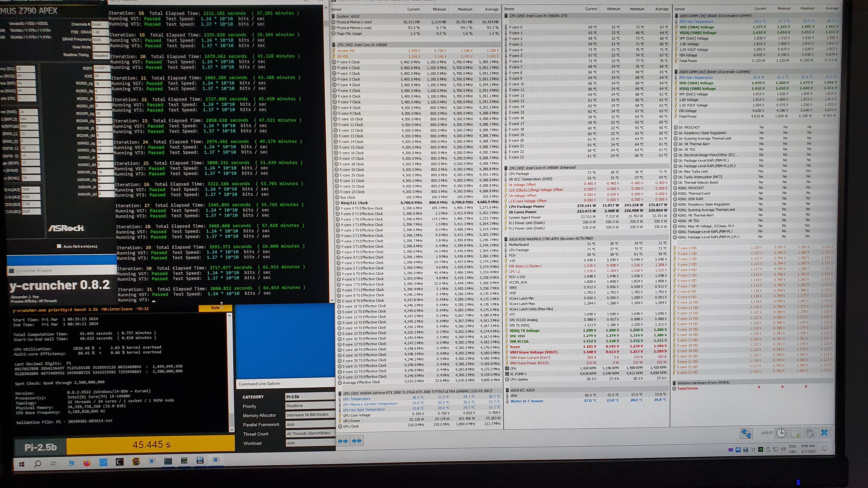Open HWiNFO remote network connection icon

746,433
